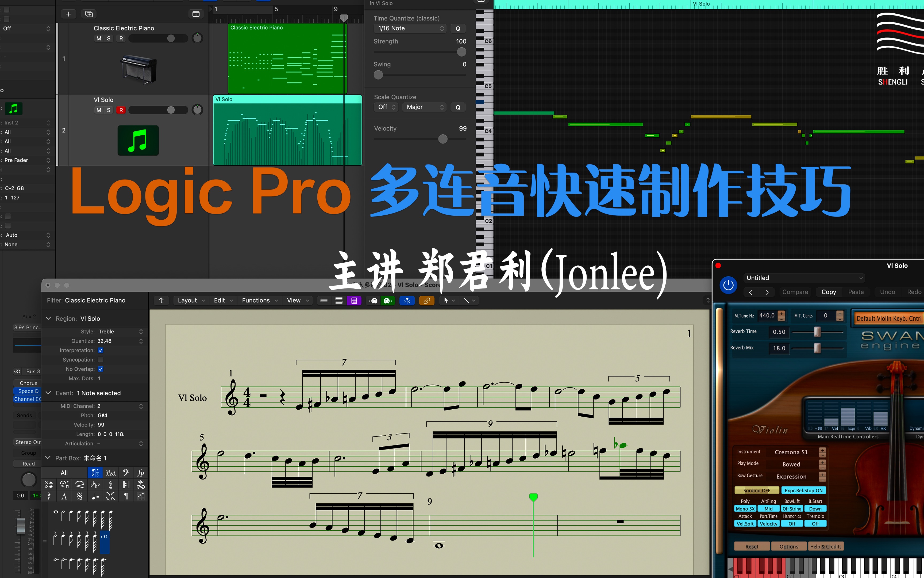
Task: Select the segno sign icon in Part Box
Action: coord(79,496)
